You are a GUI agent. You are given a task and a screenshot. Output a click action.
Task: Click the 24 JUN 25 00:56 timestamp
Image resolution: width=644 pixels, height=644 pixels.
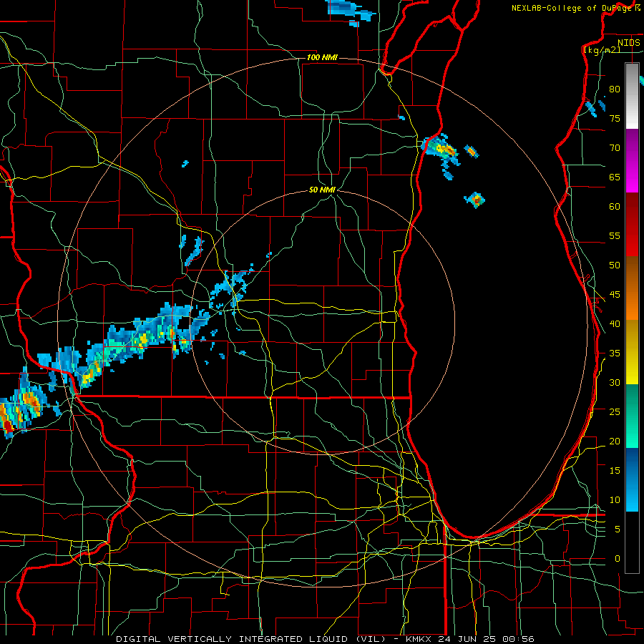point(486,639)
